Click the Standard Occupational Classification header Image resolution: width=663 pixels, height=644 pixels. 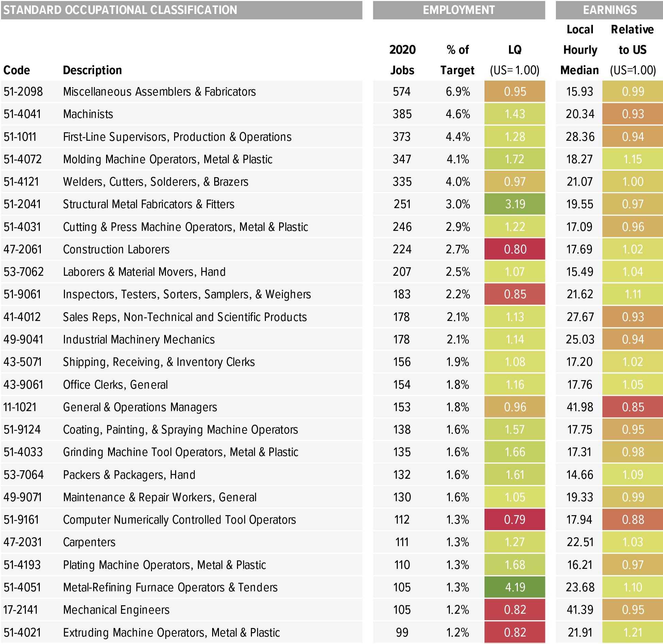pos(120,10)
